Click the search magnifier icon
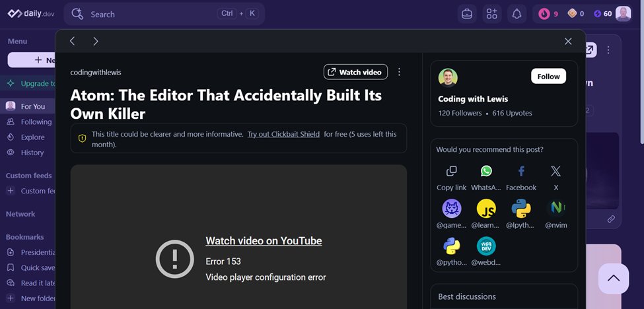The width and height of the screenshot is (644, 309). pyautogui.click(x=77, y=15)
